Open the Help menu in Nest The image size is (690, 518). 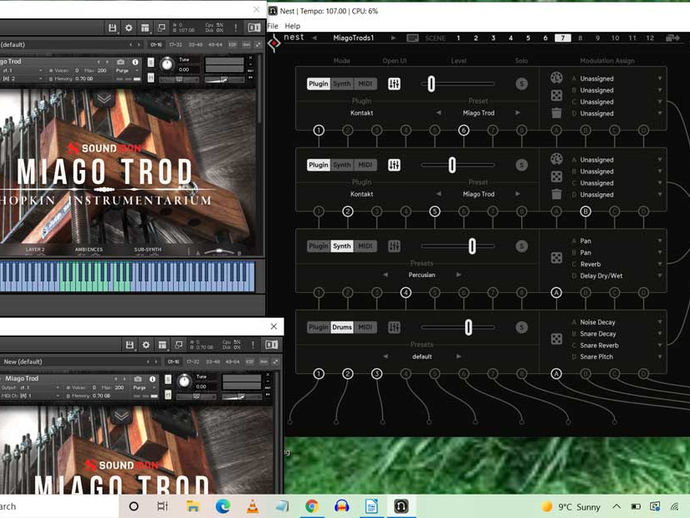click(x=292, y=26)
